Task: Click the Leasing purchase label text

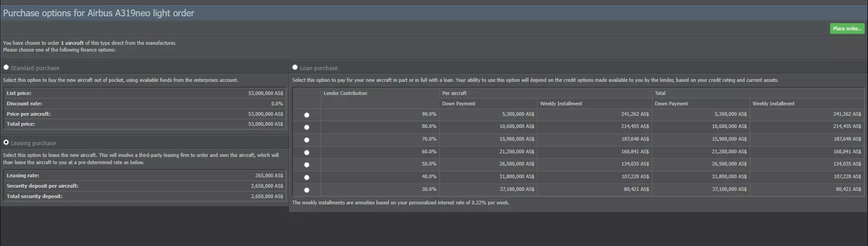Action: [33, 143]
